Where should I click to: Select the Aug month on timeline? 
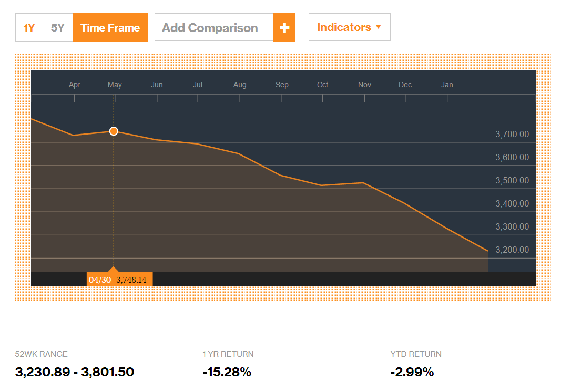coord(240,85)
